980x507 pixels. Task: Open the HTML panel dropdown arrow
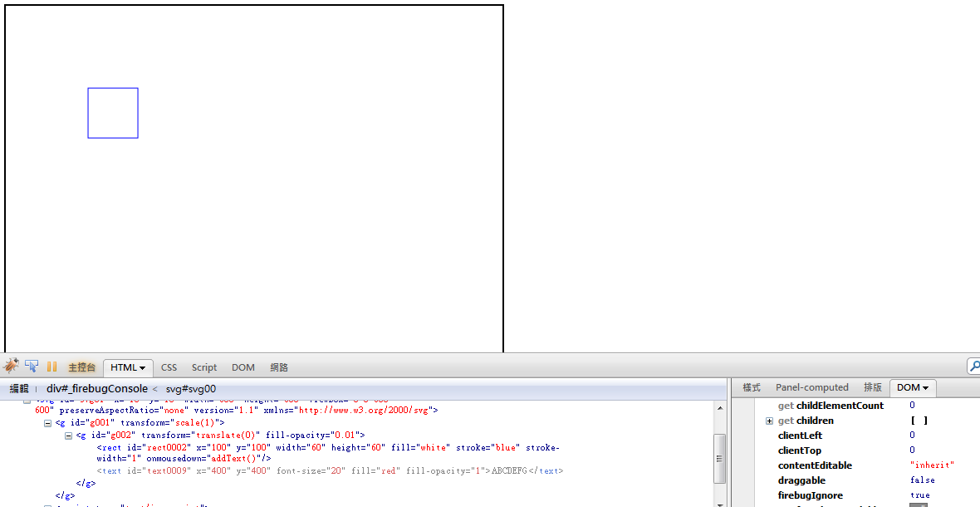click(142, 367)
